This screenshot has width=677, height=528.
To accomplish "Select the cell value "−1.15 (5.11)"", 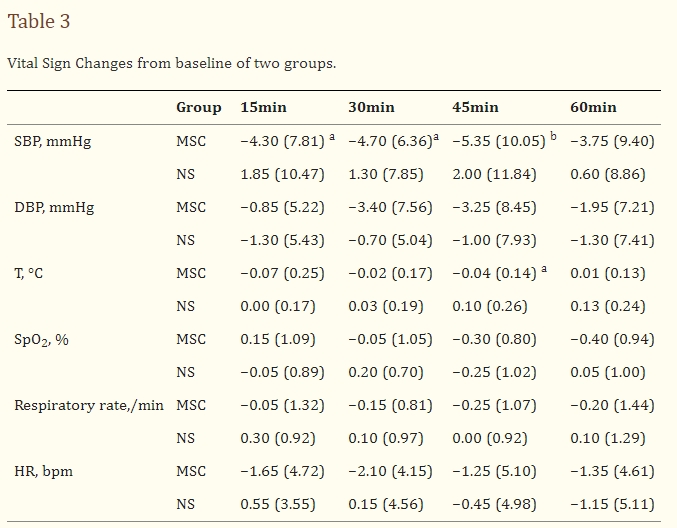I will tap(612, 504).
